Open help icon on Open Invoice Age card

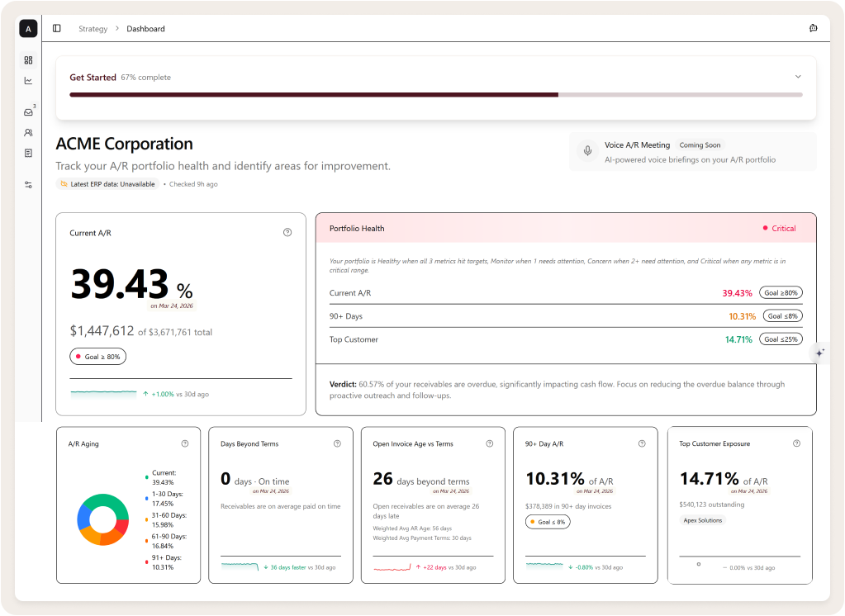pyautogui.click(x=489, y=443)
